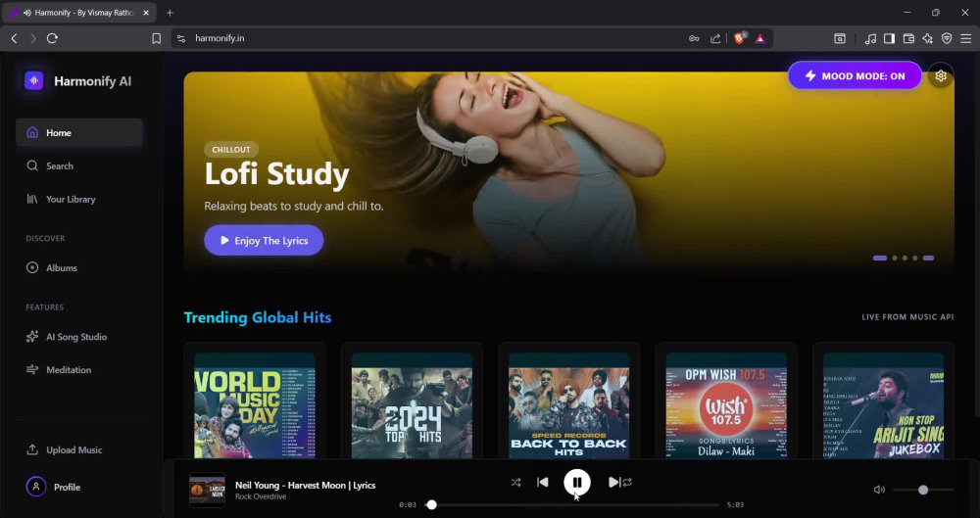Click the browser Back arrow
Image resolution: width=980 pixels, height=518 pixels.
pyautogui.click(x=15, y=38)
